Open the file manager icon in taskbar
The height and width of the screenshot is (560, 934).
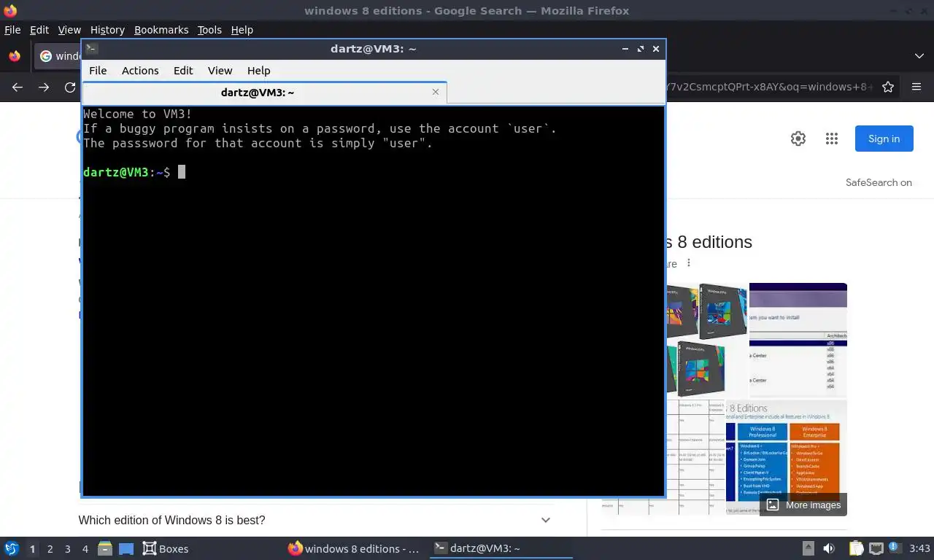tap(105, 548)
